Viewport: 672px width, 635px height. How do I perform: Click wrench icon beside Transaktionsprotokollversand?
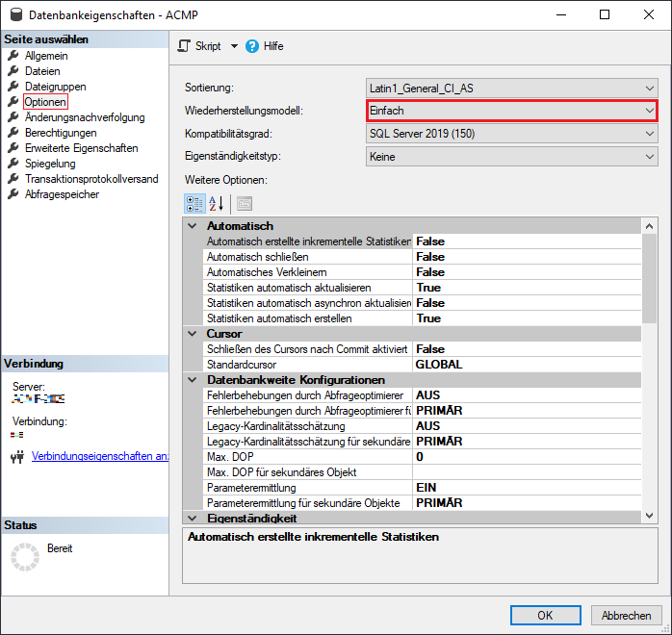13,179
